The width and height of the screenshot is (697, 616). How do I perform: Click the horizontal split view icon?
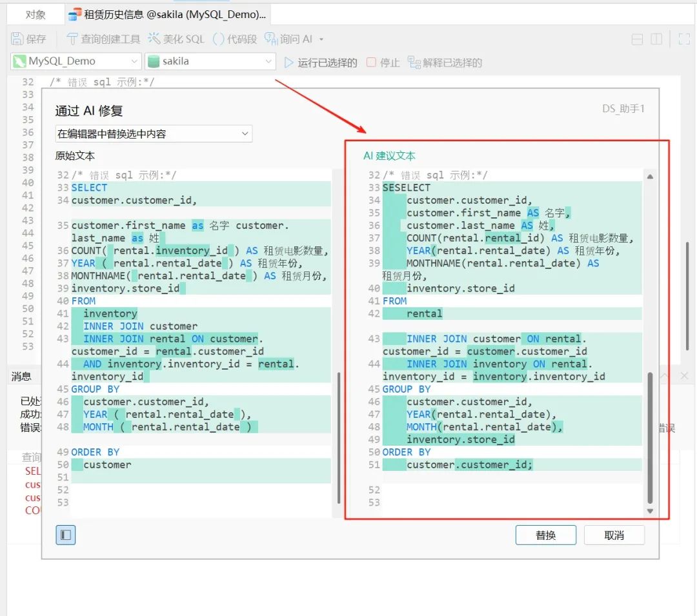tap(636, 39)
